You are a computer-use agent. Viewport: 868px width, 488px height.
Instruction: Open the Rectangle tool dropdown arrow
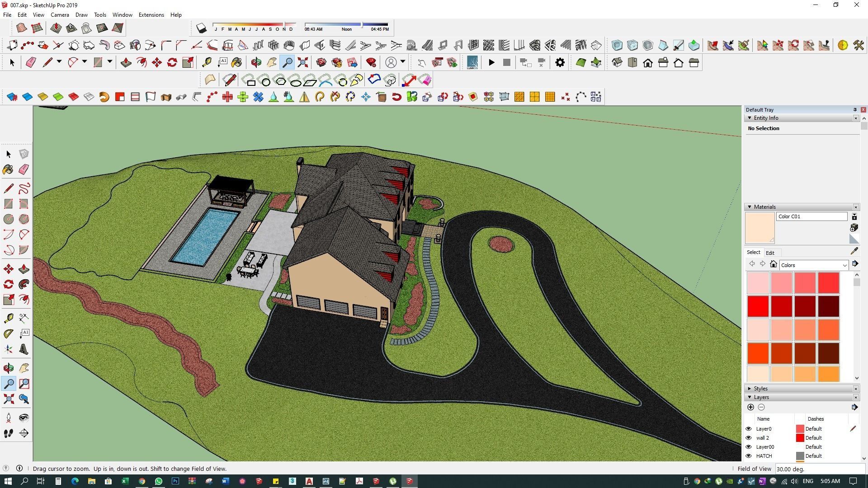tap(109, 62)
